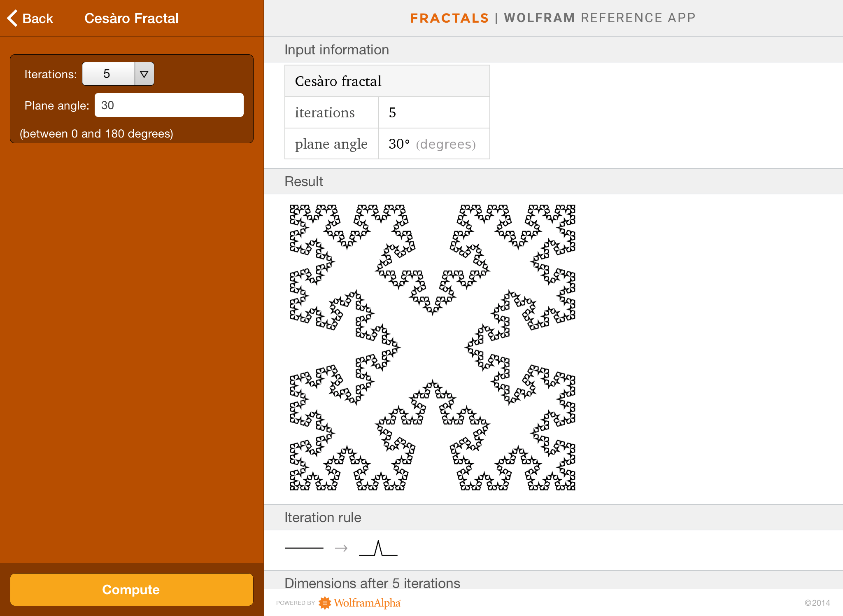The height and width of the screenshot is (616, 843).
Task: Select the Input information section header
Action: click(x=336, y=50)
